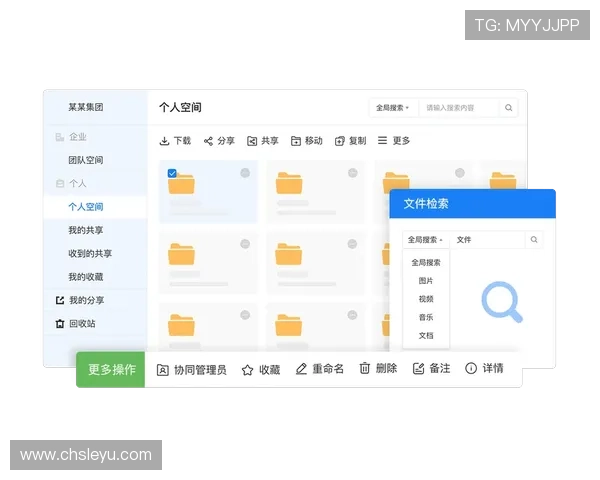The height and width of the screenshot is (480, 600).
Task: Click the 文件检索 panel header
Action: 473,204
